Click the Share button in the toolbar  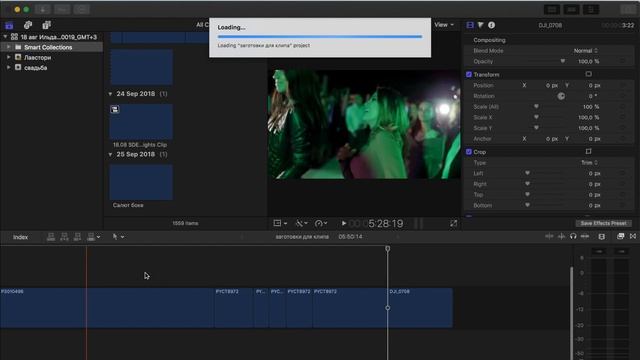[x=628, y=9]
